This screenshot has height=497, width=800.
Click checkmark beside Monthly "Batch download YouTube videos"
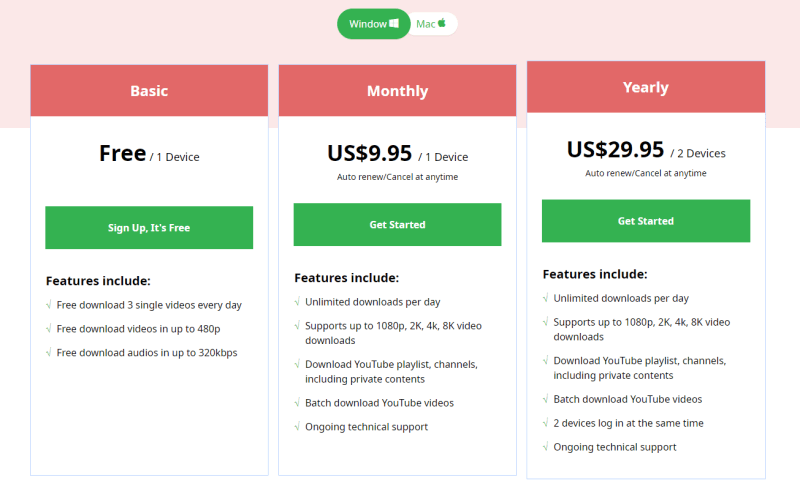point(297,403)
